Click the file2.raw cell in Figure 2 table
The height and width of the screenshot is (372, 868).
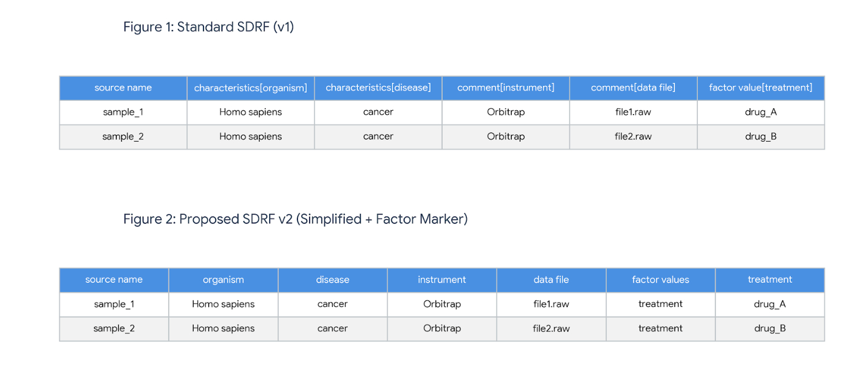pos(551,328)
